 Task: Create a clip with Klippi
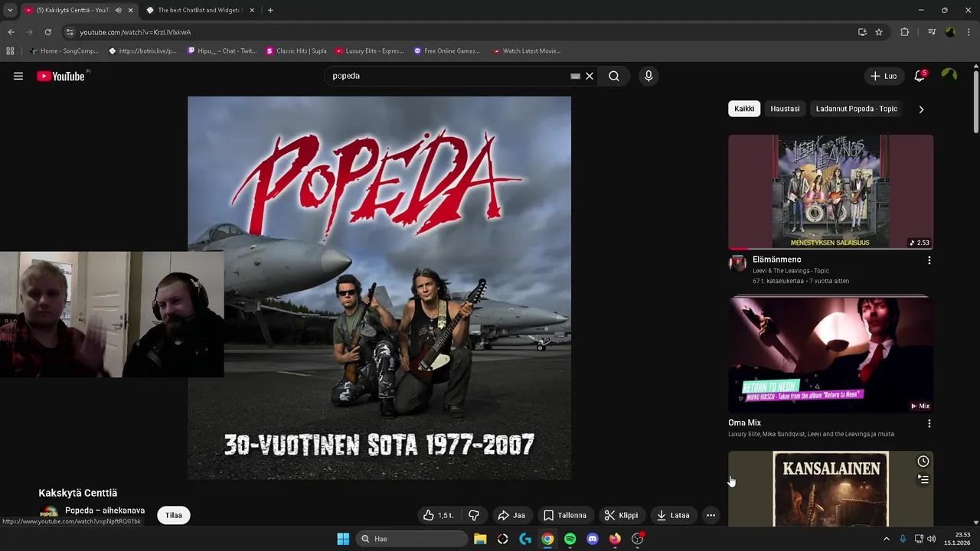click(621, 515)
